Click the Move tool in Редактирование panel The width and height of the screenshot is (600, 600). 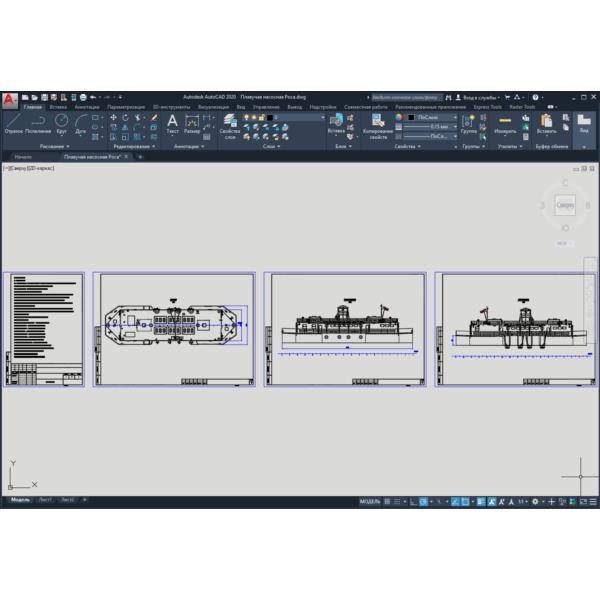coord(113,117)
